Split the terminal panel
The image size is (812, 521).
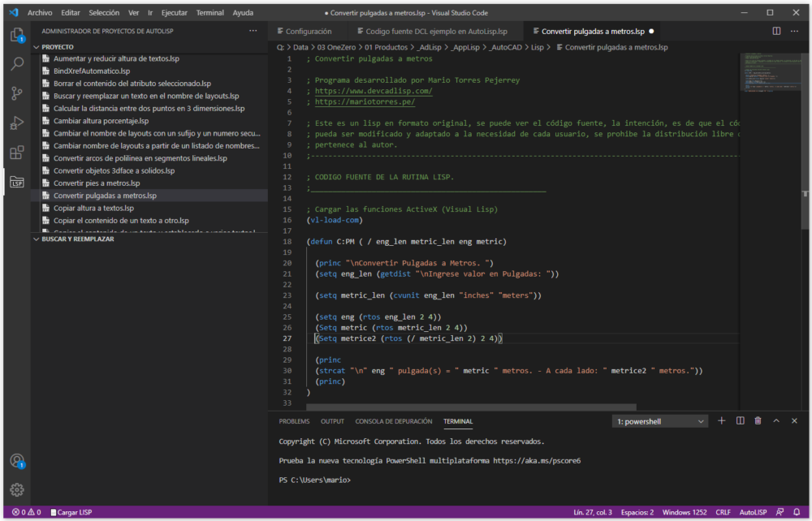[739, 420]
